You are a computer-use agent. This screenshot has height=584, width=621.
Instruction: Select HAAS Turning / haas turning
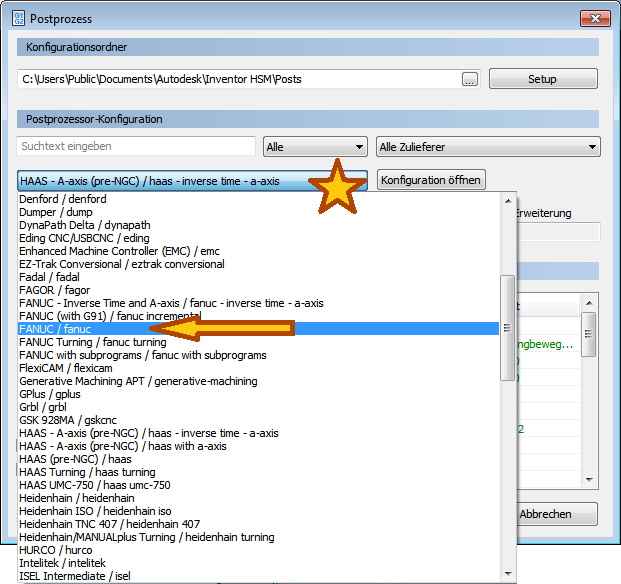pos(258,472)
